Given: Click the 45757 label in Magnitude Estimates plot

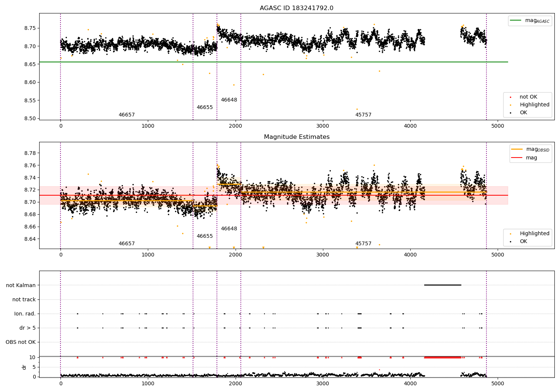Looking at the screenshot, I should click(x=363, y=244).
